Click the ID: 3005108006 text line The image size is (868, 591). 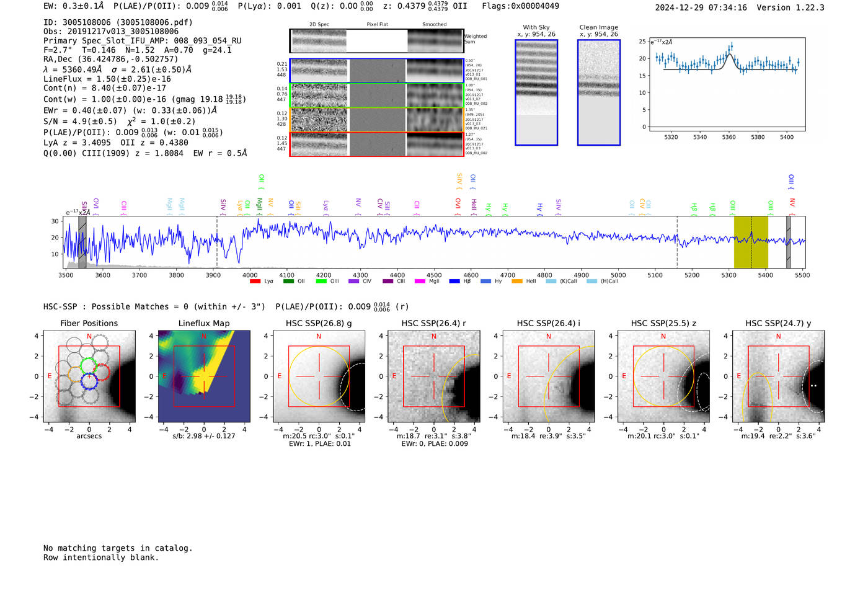[x=118, y=22]
